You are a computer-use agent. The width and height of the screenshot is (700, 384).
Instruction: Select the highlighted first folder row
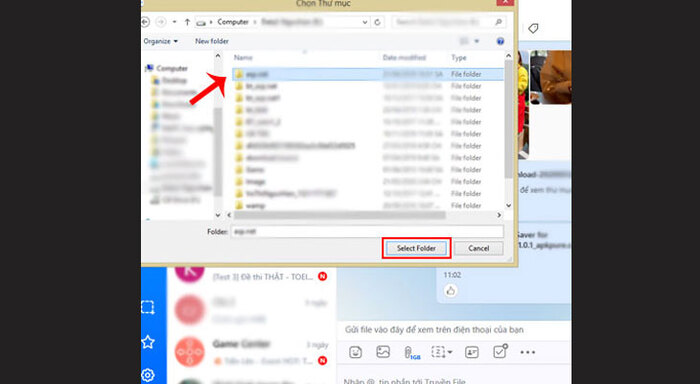(x=368, y=74)
